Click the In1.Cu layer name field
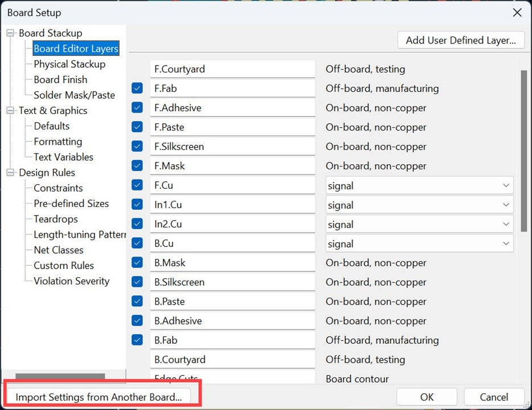This screenshot has height=410, width=532. click(232, 205)
